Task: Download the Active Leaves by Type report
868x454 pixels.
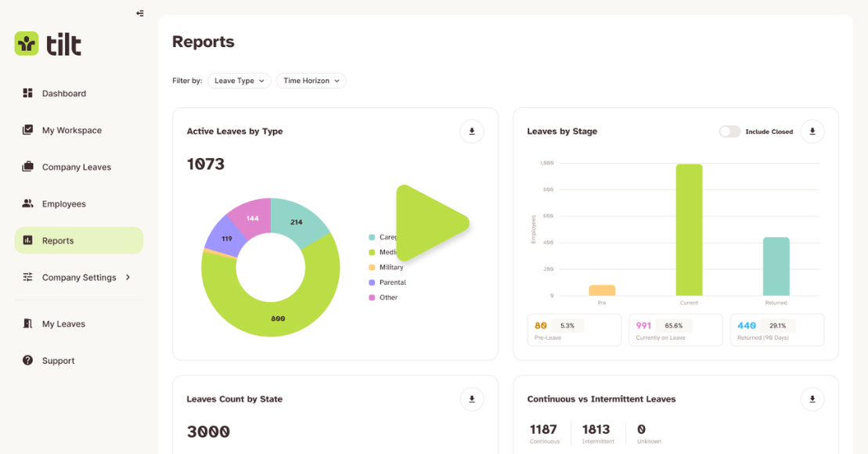Action: pos(472,132)
